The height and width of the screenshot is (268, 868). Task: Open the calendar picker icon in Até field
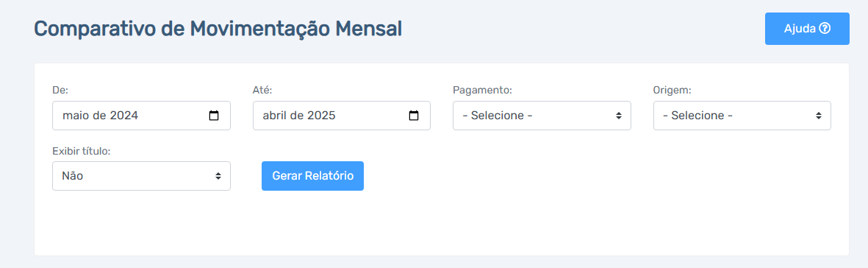[414, 116]
